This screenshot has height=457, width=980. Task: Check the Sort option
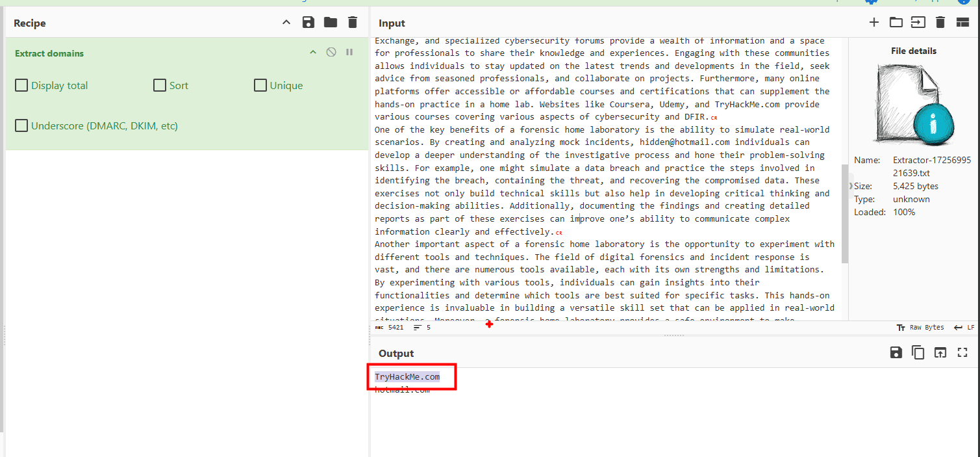click(160, 85)
